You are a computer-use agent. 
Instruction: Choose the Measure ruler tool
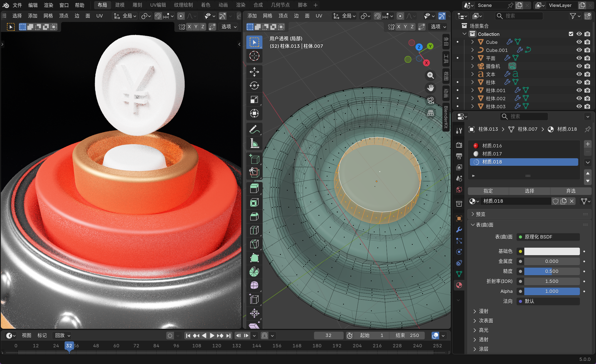tap(254, 143)
